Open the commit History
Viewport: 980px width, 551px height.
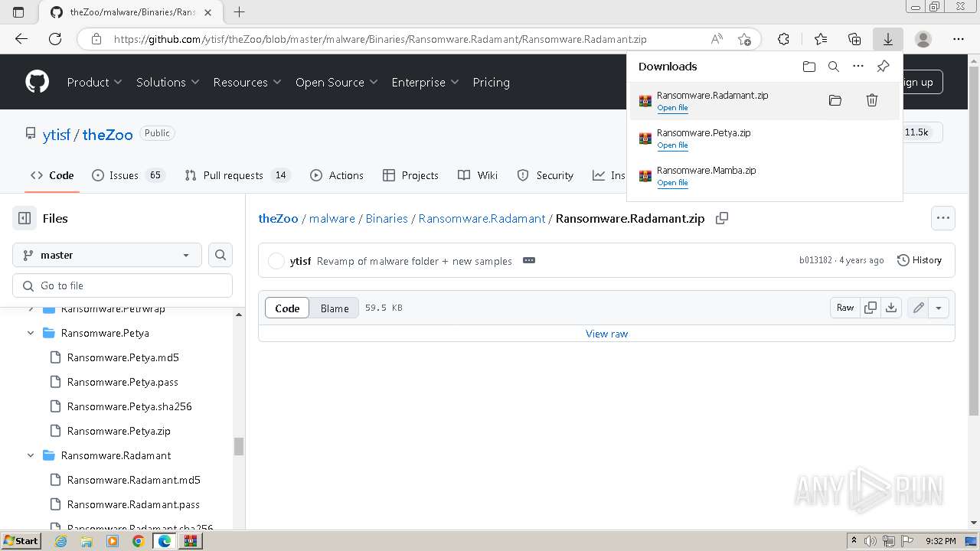pyautogui.click(x=920, y=260)
